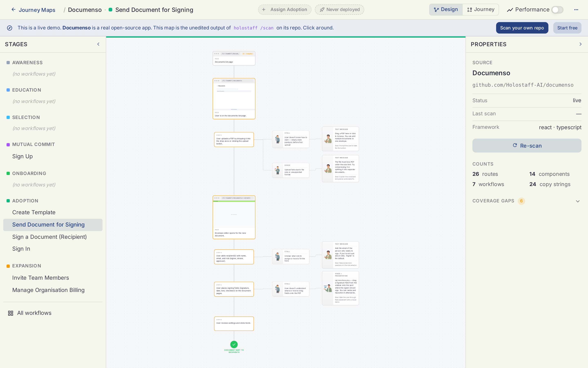Toggle the Performance switch
This screenshot has height=368, width=588.
click(557, 10)
